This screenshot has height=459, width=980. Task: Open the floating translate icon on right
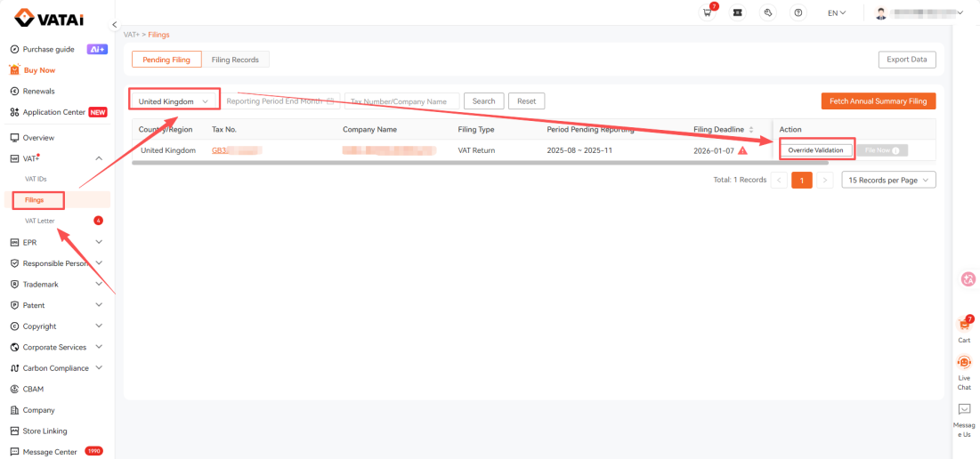[968, 280]
